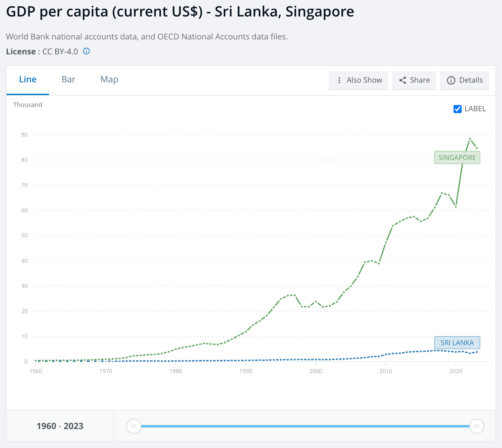The height and width of the screenshot is (448, 502).
Task: Click the chart title heading text
Action: coord(180,12)
